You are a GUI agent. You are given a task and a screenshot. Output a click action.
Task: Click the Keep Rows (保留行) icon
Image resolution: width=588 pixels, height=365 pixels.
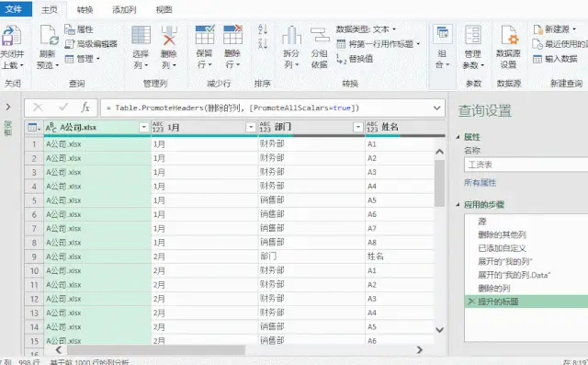click(x=205, y=35)
